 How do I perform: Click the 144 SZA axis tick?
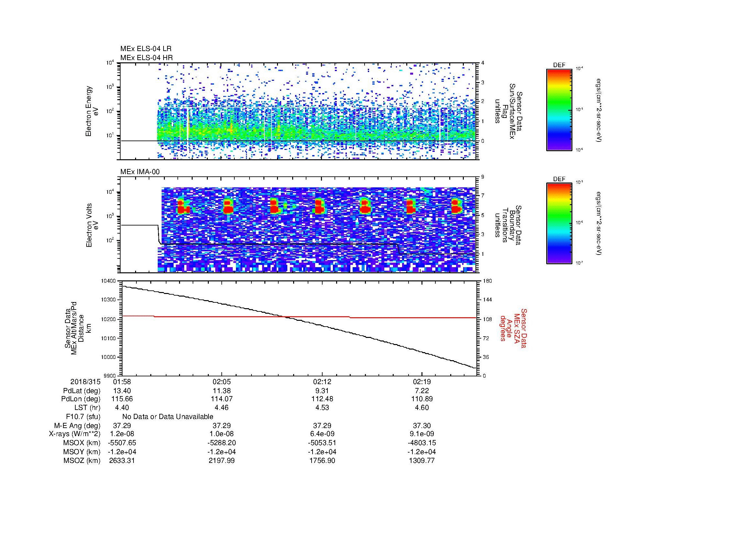[487, 300]
